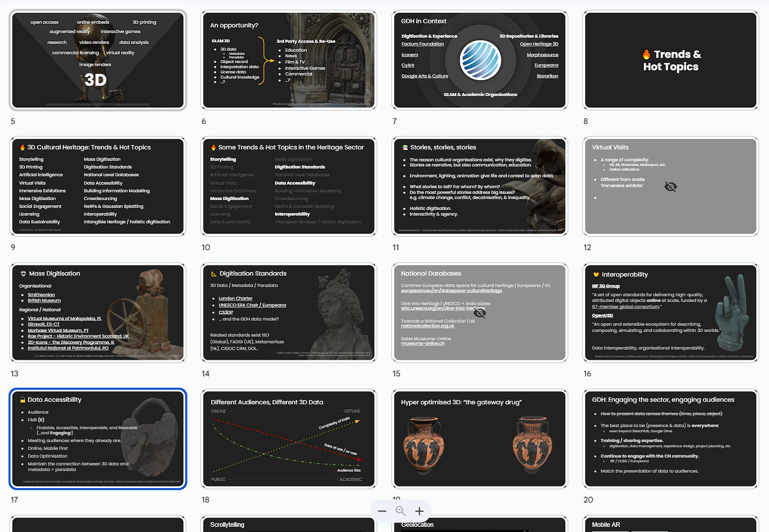Image resolution: width=769 pixels, height=532 pixels.
Task: Click the 'Google Arts & Culture' link
Action: pos(425,76)
